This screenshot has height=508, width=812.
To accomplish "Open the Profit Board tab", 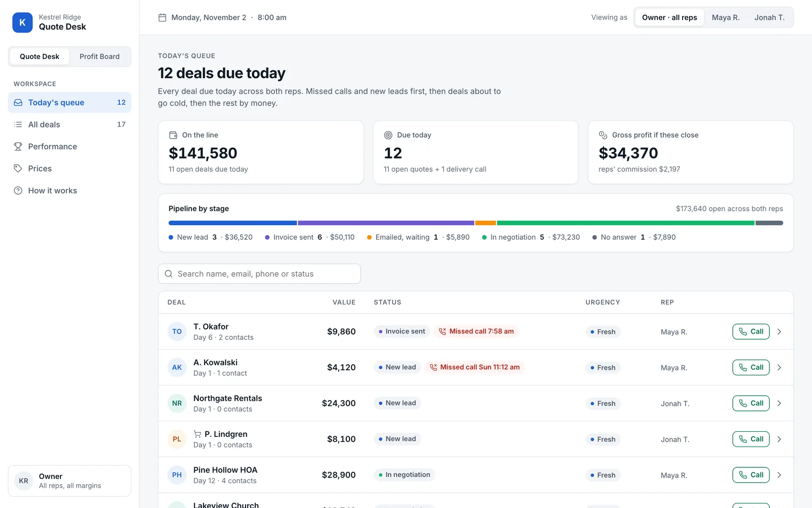I will [x=99, y=56].
